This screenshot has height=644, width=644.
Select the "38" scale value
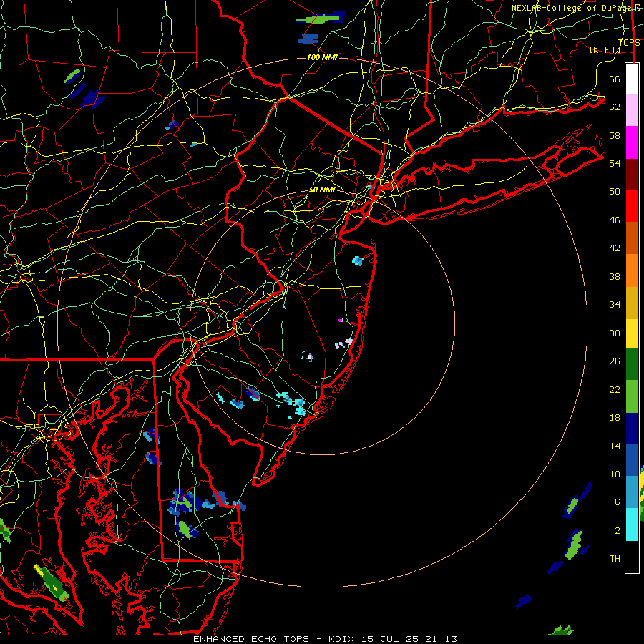pyautogui.click(x=615, y=276)
